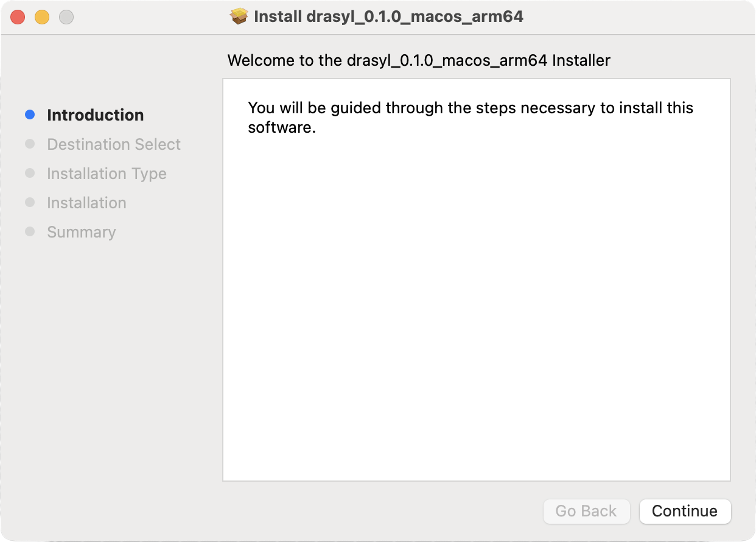The height and width of the screenshot is (542, 756).
Task: Click the grayed-out zoom window button
Action: click(66, 17)
